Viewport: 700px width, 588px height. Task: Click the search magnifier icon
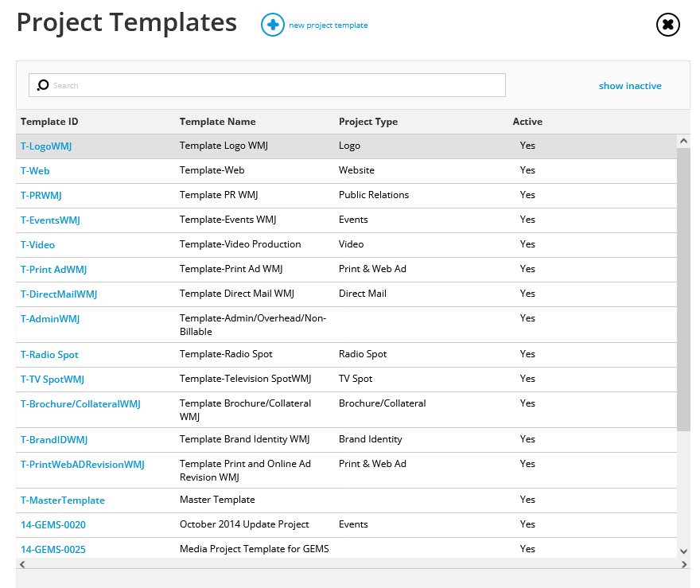[x=43, y=85]
